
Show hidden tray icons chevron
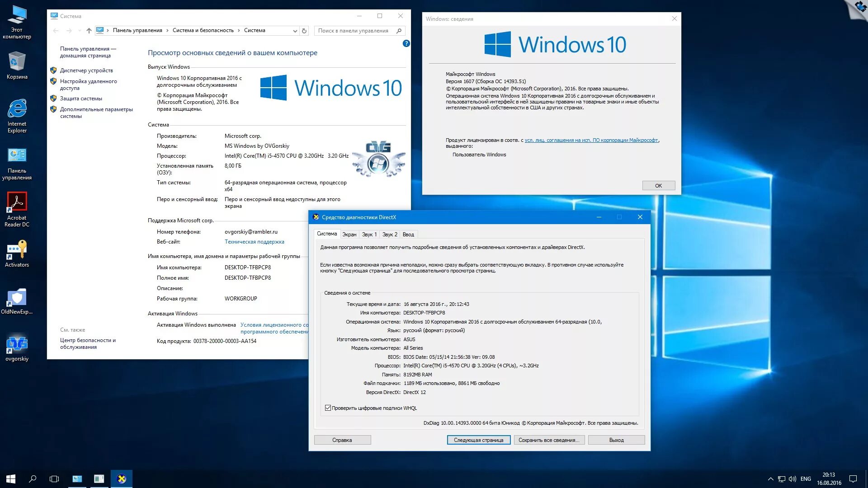770,479
